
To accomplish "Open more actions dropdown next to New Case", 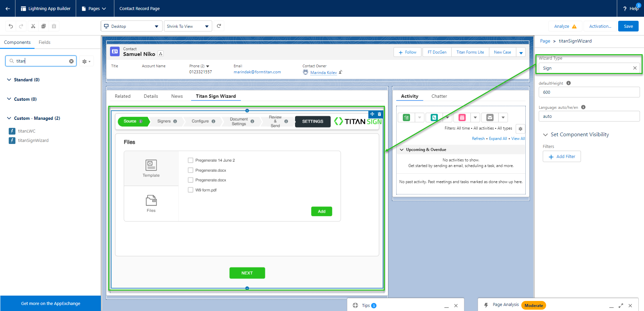I will click(x=521, y=52).
